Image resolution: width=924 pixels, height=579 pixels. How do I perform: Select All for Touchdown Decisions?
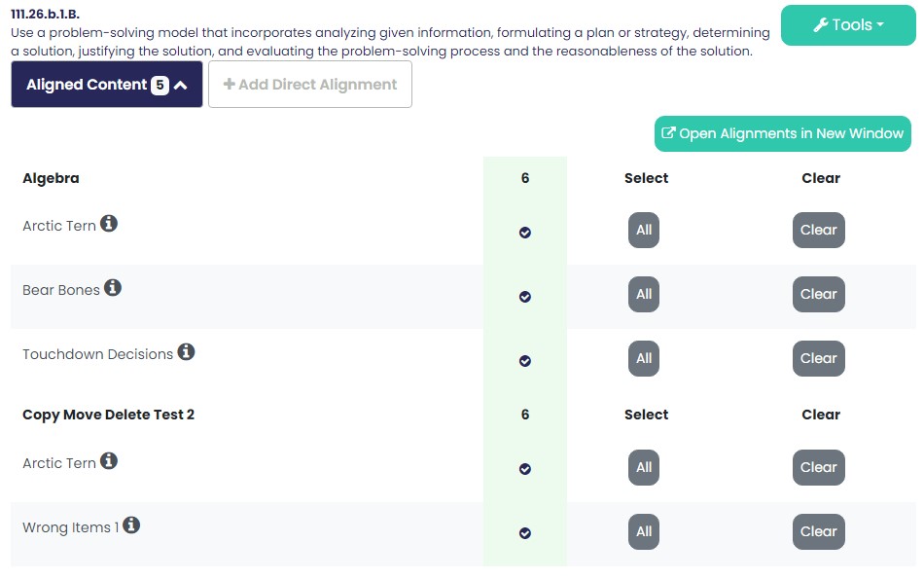(644, 358)
